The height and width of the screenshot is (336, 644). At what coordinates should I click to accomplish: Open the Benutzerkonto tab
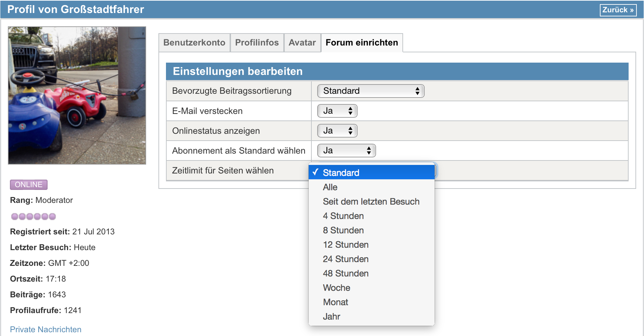[194, 43]
